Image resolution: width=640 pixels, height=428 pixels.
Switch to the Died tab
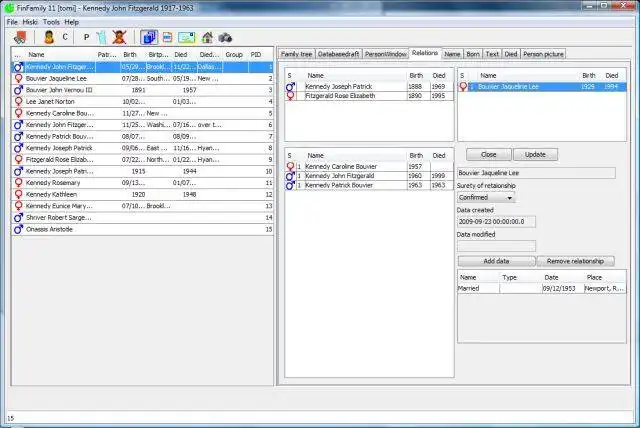coord(511,54)
